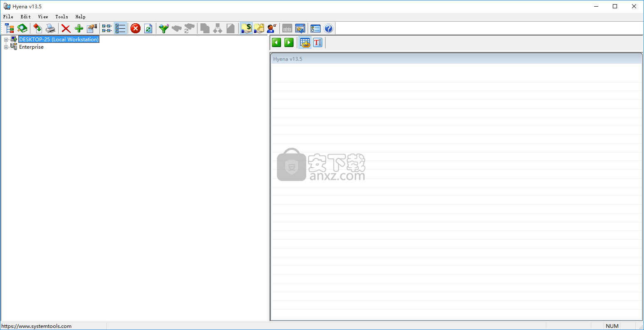Click the printer icon
The height and width of the screenshot is (330, 644).
pyautogui.click(x=51, y=28)
